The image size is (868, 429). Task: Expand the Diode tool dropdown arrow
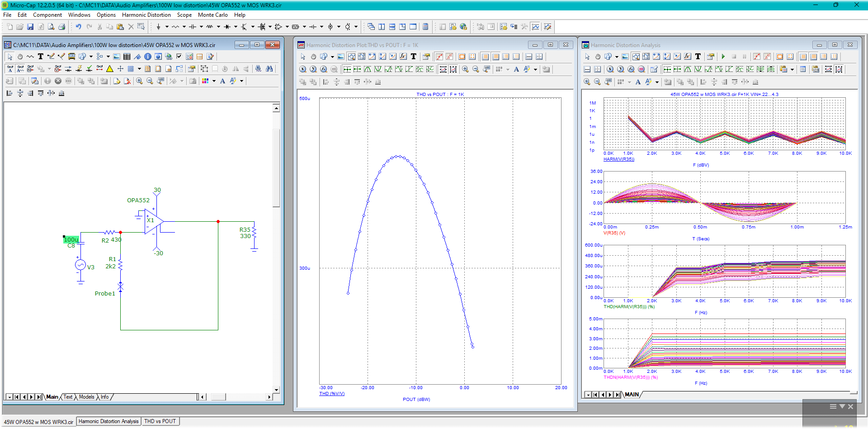click(x=236, y=27)
